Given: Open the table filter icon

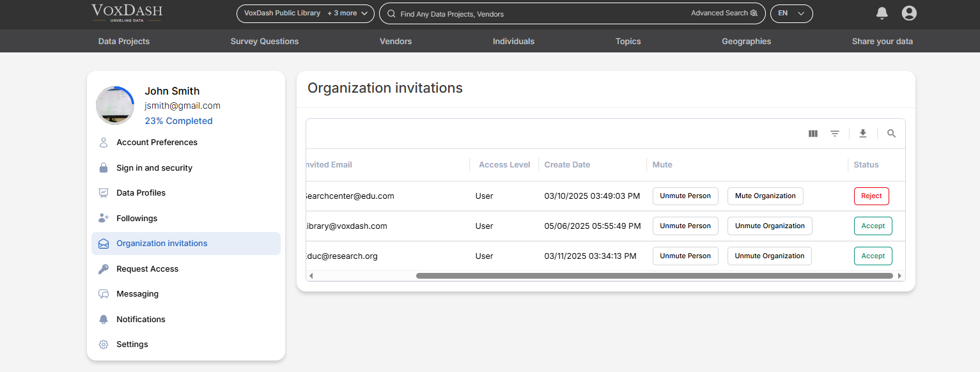Looking at the screenshot, I should [835, 134].
